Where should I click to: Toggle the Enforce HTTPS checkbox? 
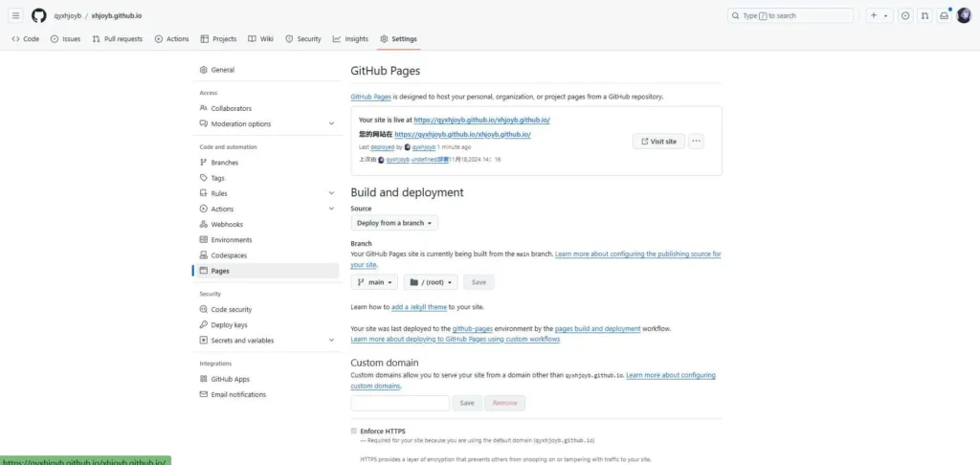(x=354, y=431)
